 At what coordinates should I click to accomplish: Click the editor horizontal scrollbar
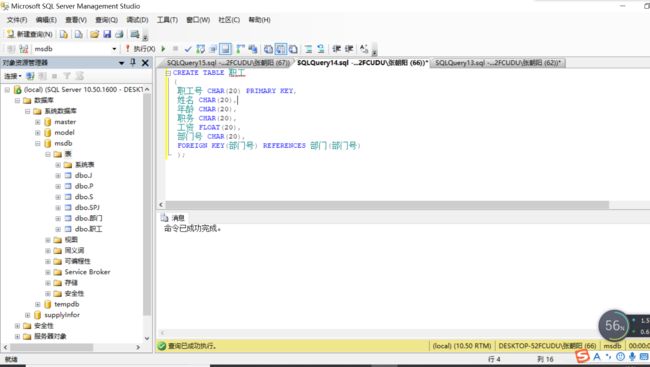(x=387, y=205)
